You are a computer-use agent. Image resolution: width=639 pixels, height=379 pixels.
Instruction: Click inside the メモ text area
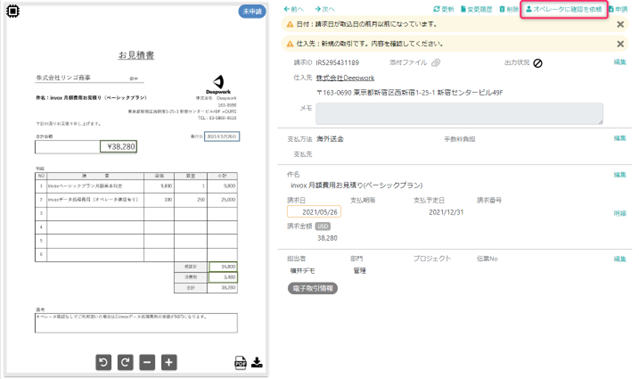click(x=459, y=113)
